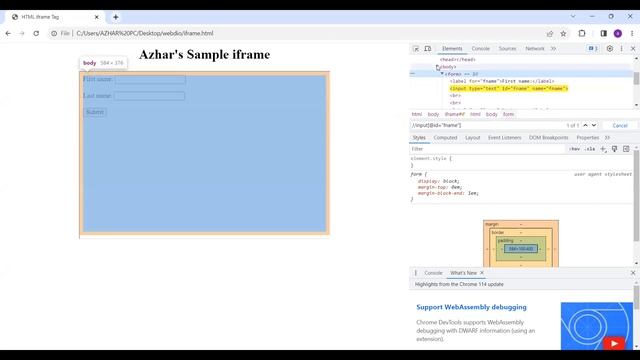
Task: Reload the page
Action: (36, 33)
